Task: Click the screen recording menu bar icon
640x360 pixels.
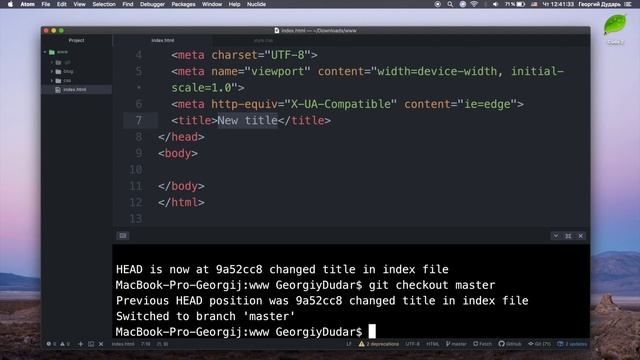Action: pyautogui.click(x=438, y=4)
